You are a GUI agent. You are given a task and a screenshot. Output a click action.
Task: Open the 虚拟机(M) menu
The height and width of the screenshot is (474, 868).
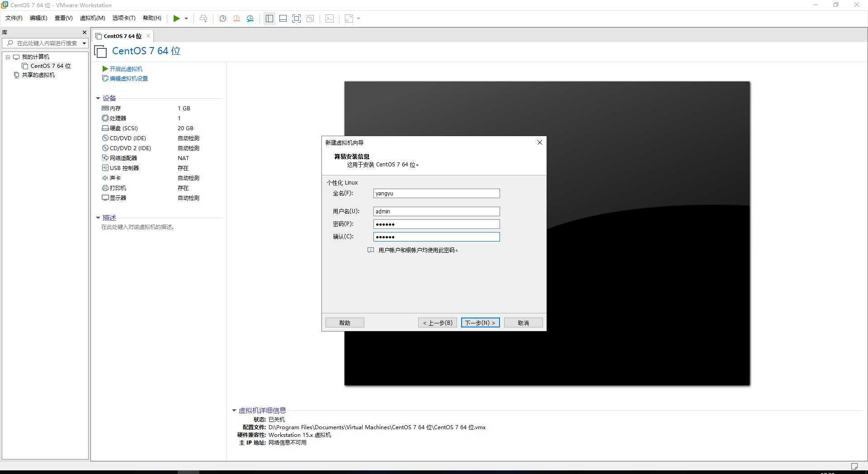coord(92,18)
